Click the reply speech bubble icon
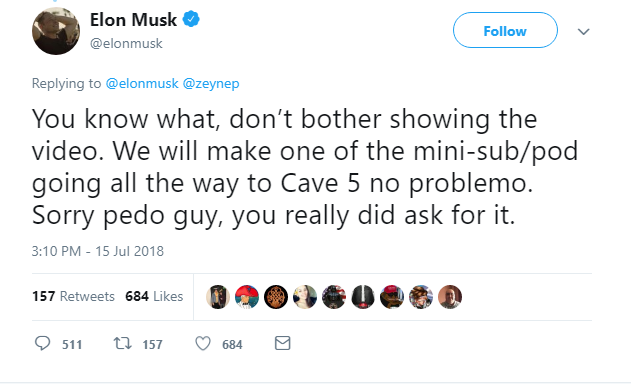The image size is (631, 384). click(42, 343)
